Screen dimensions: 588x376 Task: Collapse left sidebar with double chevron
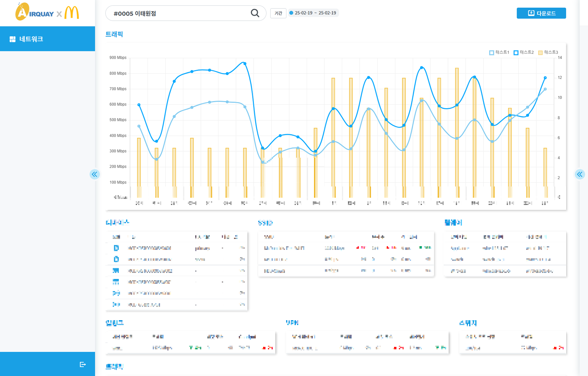[95, 174]
